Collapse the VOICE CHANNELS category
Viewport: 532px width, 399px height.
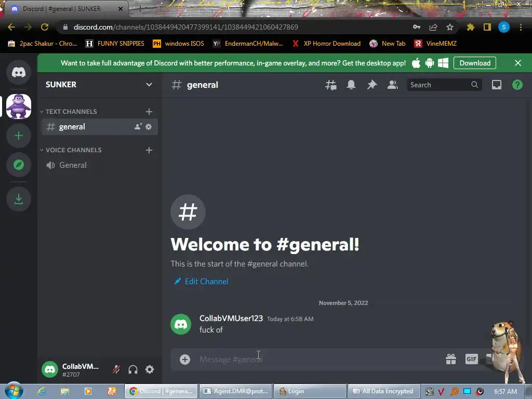tap(71, 150)
